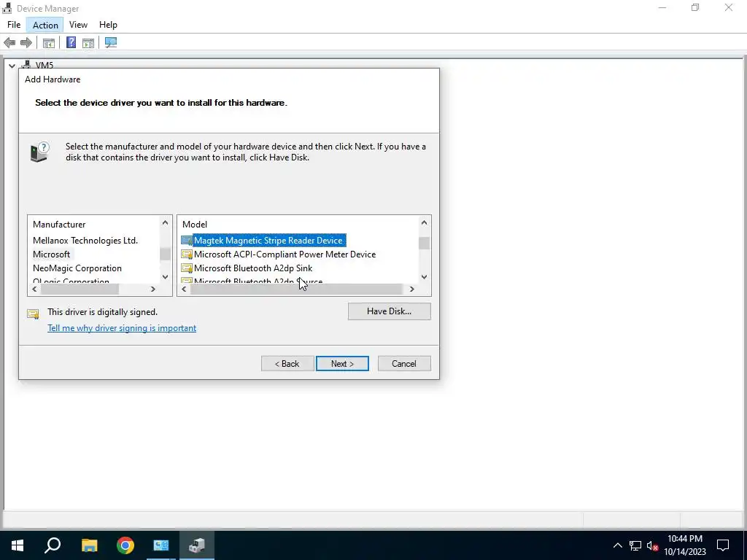Click Manufacturer list scroll up arrow
This screenshot has height=560, width=747.
click(x=166, y=223)
